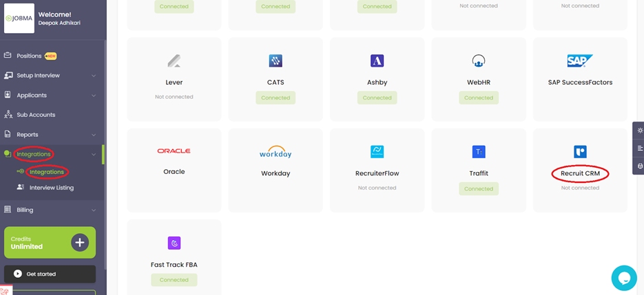644x295 pixels.
Task: Click the Billing building icon
Action: (8, 209)
